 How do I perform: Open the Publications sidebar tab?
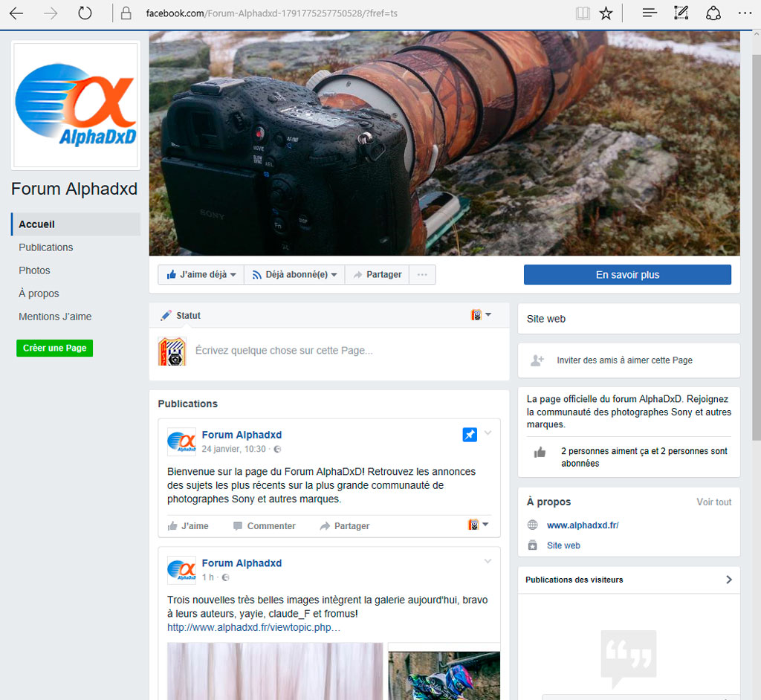(x=46, y=247)
